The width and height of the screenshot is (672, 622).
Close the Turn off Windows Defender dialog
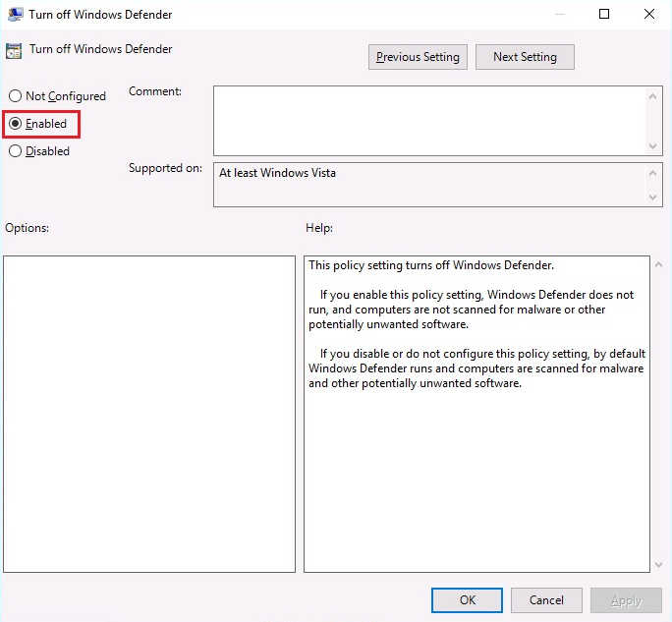pos(648,15)
